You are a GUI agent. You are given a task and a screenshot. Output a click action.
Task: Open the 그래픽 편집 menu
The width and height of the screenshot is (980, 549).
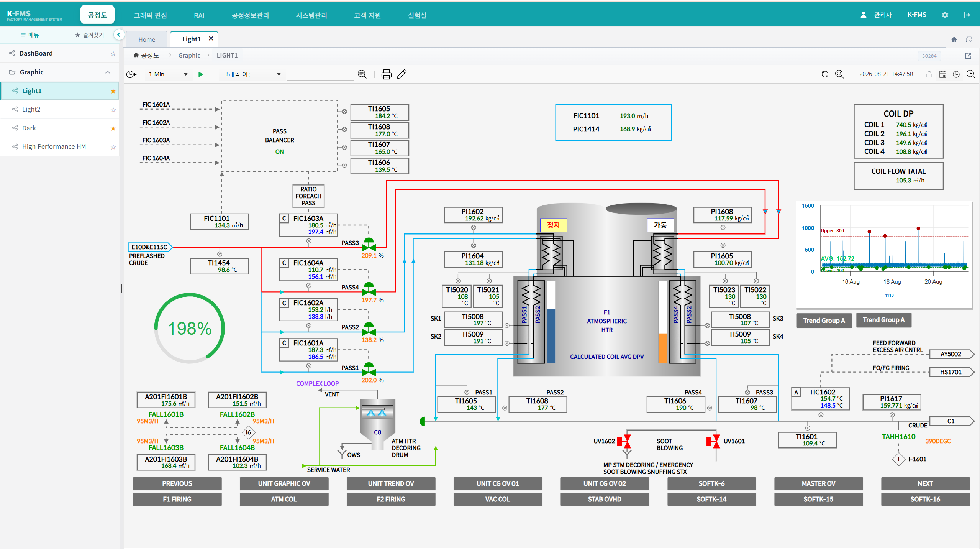point(150,15)
